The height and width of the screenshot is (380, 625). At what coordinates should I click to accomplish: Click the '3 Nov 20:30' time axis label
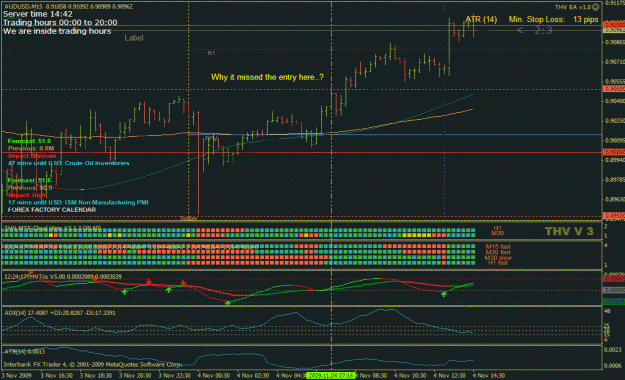(135, 376)
